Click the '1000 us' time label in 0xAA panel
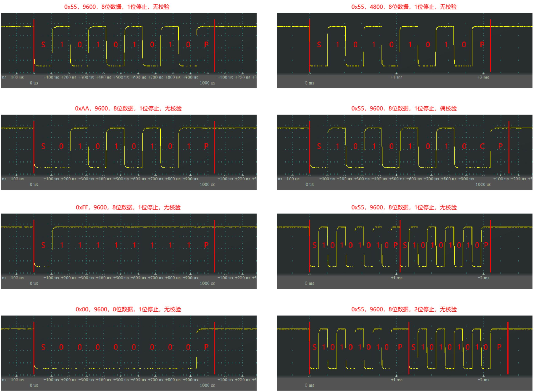Screen dimensions: 534x392 point(207,184)
